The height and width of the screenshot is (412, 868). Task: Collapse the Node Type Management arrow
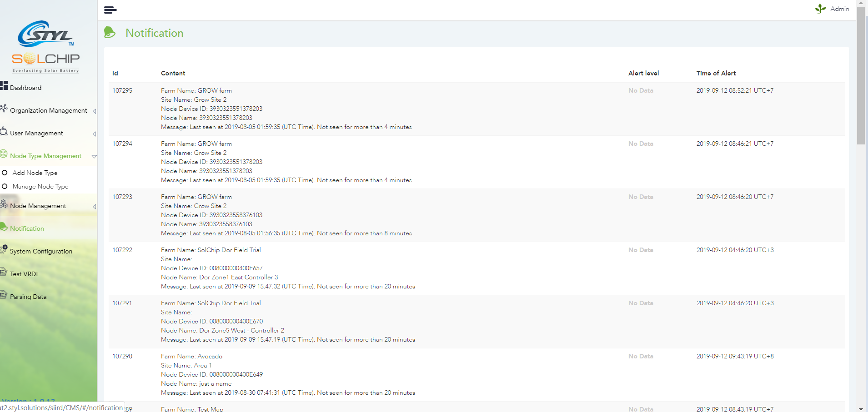tap(94, 157)
